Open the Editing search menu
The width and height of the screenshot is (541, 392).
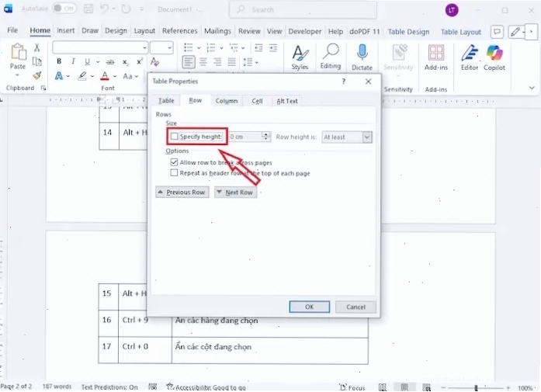[331, 57]
